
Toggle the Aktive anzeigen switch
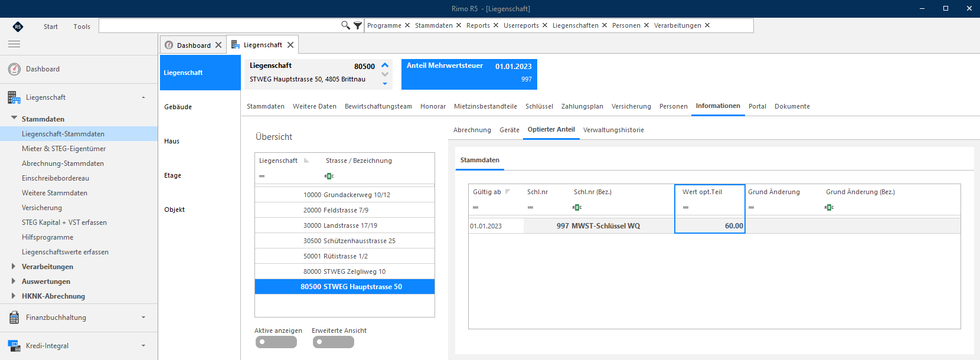(276, 342)
